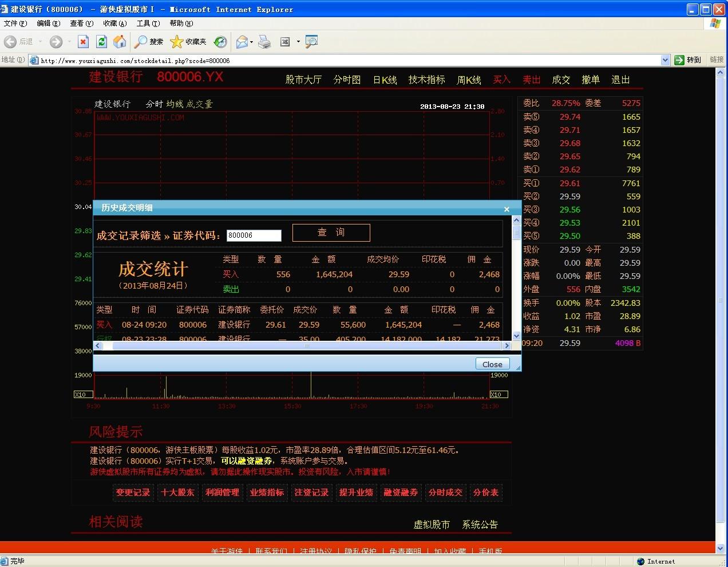Click the 退出 (logout) link

coord(620,80)
